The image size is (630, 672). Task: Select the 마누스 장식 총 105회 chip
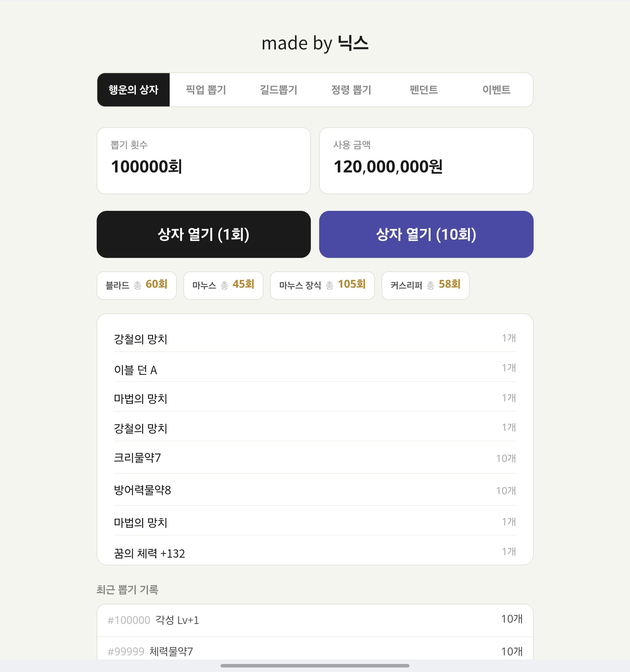(x=322, y=285)
